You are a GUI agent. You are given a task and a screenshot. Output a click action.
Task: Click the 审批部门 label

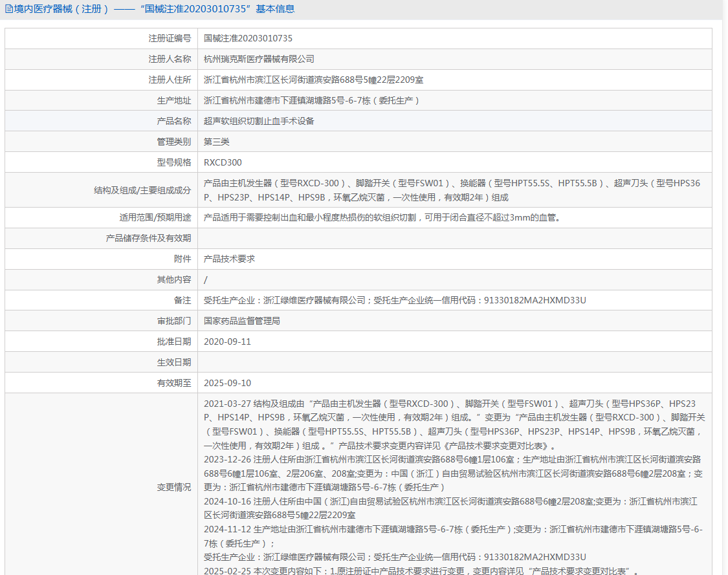[x=173, y=321]
